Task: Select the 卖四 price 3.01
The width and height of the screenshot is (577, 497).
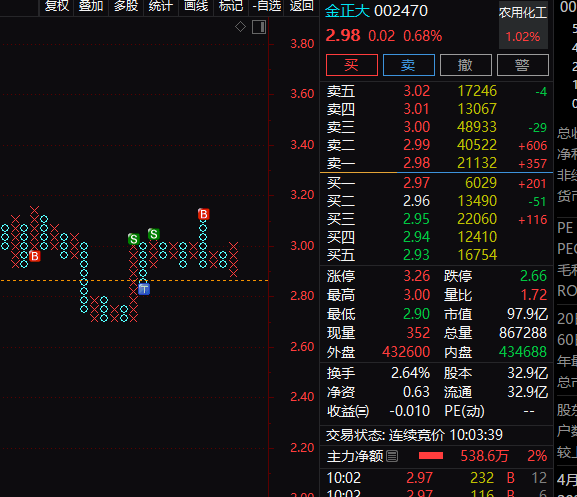Action: [417, 109]
